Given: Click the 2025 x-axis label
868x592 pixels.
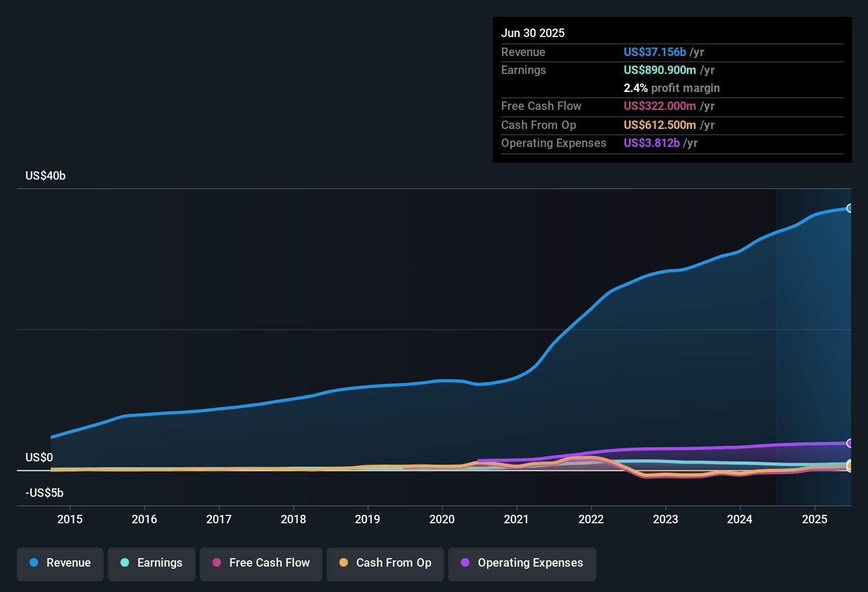Looking at the screenshot, I should click(815, 519).
